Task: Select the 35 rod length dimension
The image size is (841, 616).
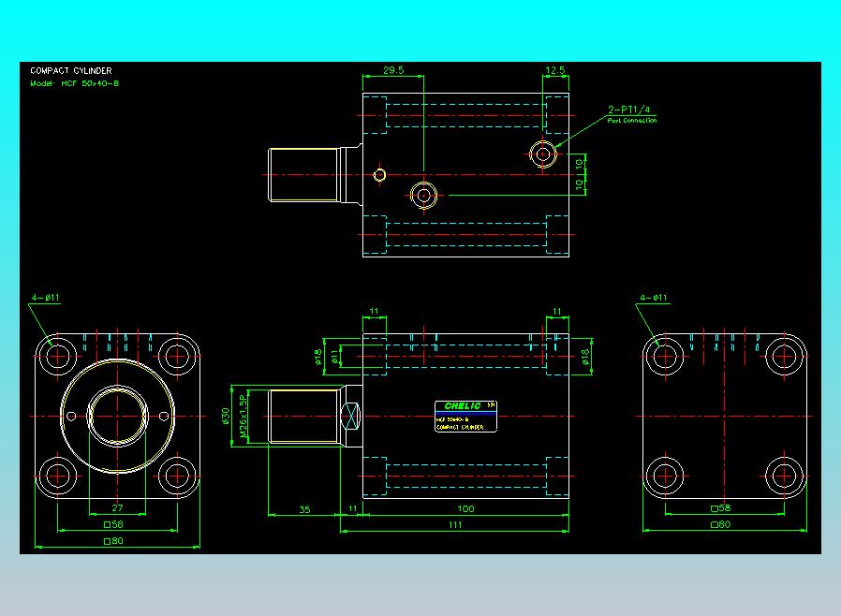Action: click(304, 509)
